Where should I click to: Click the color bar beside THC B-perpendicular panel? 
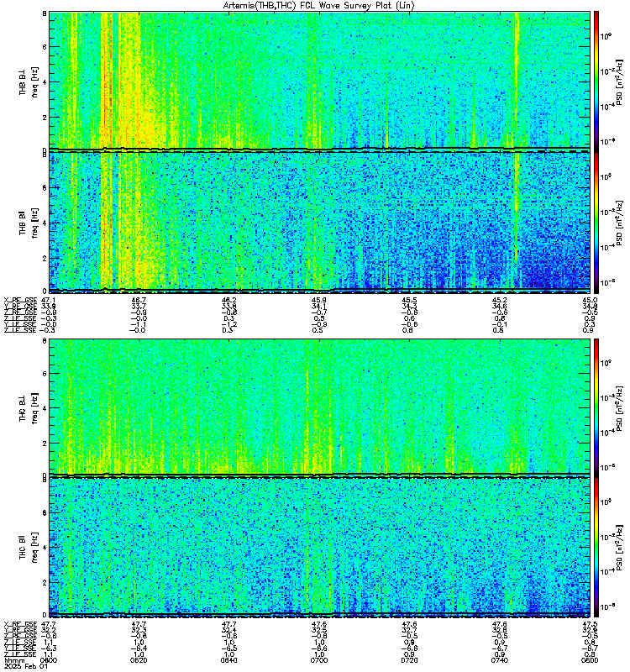point(596,407)
